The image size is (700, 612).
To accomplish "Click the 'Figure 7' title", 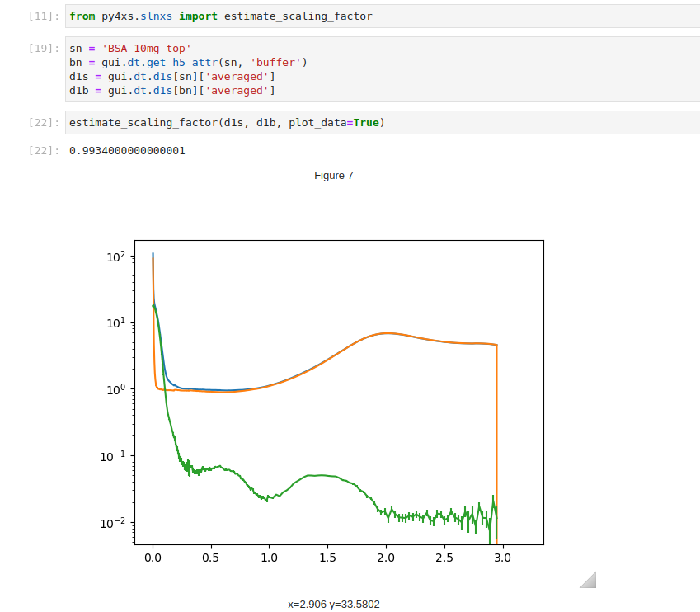I will 333,176.
